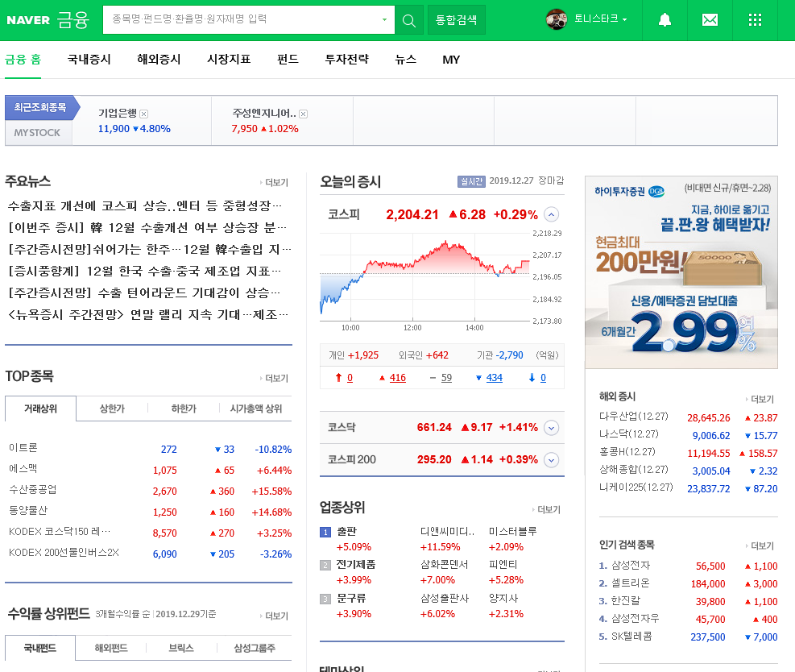
Task: Click the falling stocks count 434
Action: coord(495,378)
